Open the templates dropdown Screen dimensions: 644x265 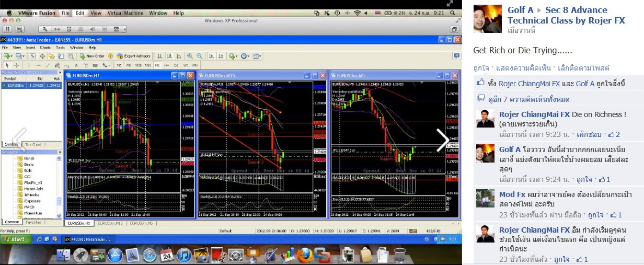[256, 56]
